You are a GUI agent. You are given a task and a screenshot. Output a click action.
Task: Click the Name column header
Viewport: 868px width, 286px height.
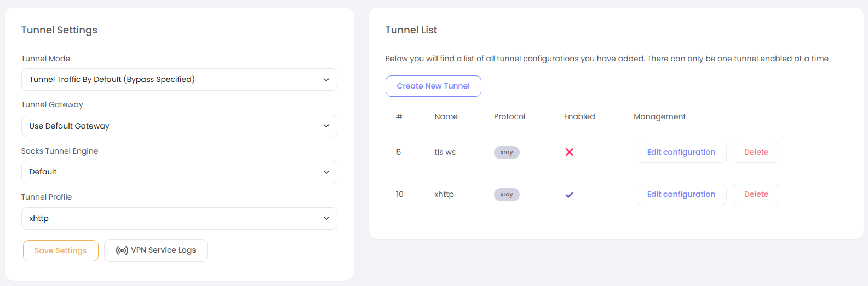pos(446,116)
